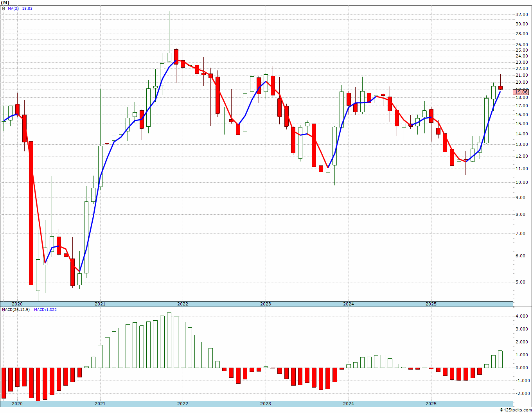Click the 2.000 MACD axis label
532x413 pixels.
pyautogui.click(x=521, y=342)
